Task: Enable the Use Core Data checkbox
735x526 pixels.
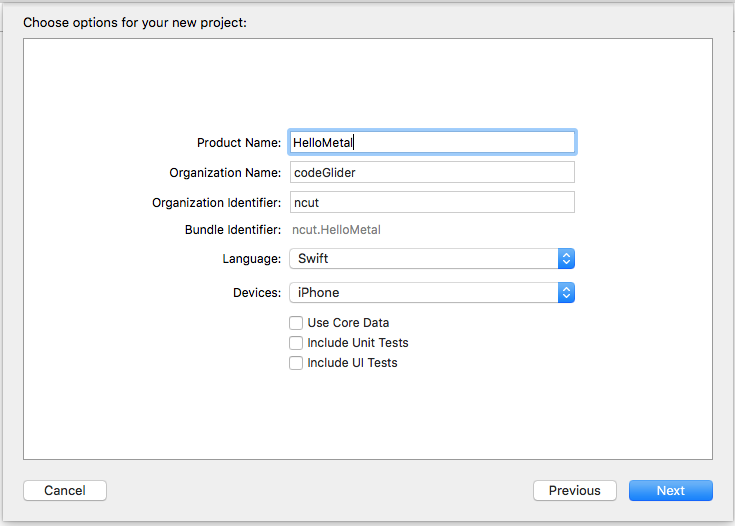Action: tap(296, 323)
